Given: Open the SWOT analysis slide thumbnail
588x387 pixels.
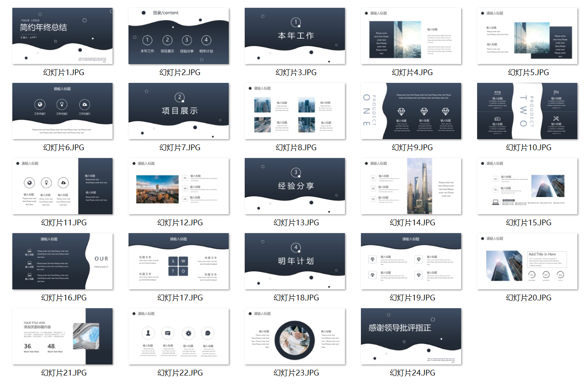Looking at the screenshot, I should [x=179, y=261].
